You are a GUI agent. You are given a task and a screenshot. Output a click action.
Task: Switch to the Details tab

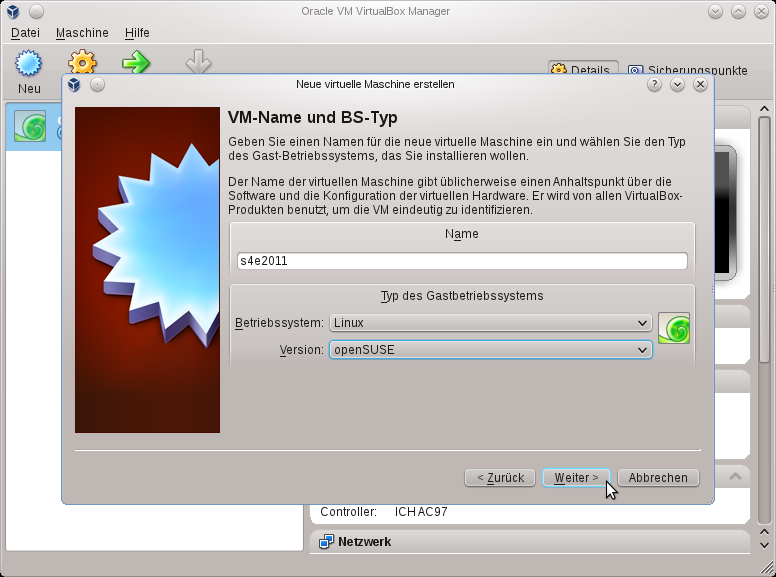click(583, 68)
